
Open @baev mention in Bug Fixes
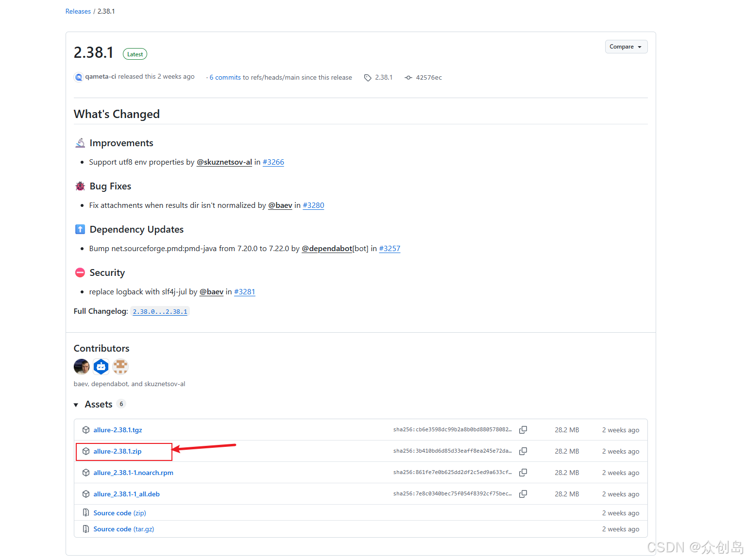[280, 205]
